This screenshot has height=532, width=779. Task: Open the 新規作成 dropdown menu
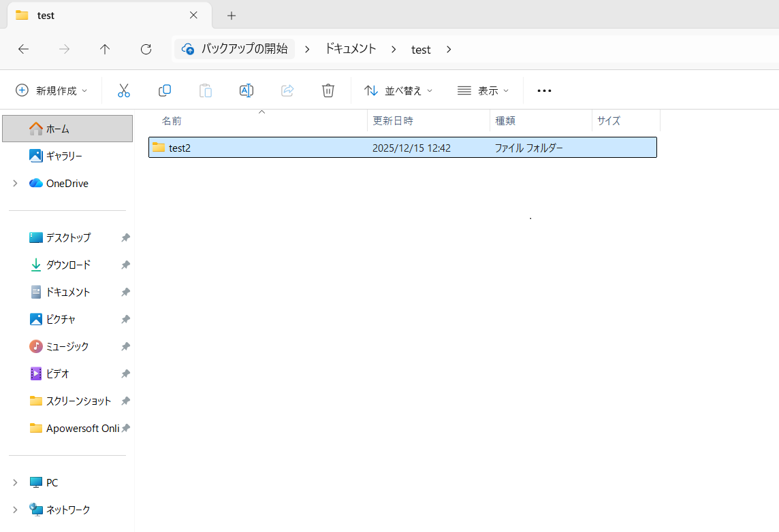point(52,90)
